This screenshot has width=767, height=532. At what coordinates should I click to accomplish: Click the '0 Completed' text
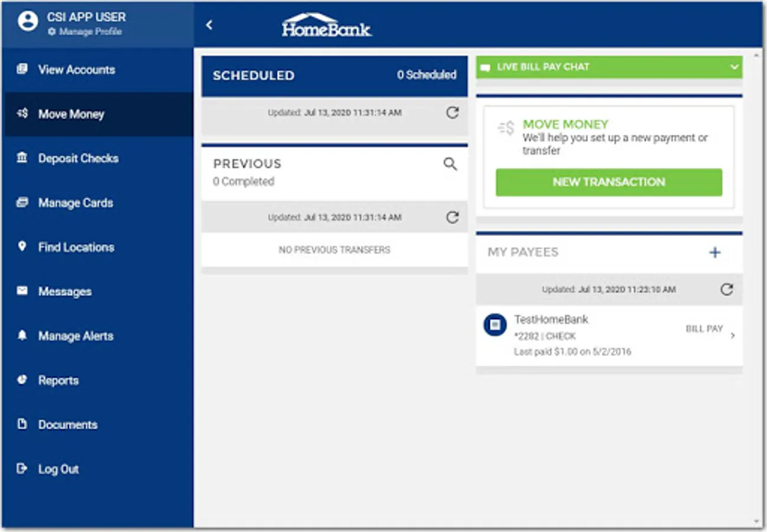point(243,181)
